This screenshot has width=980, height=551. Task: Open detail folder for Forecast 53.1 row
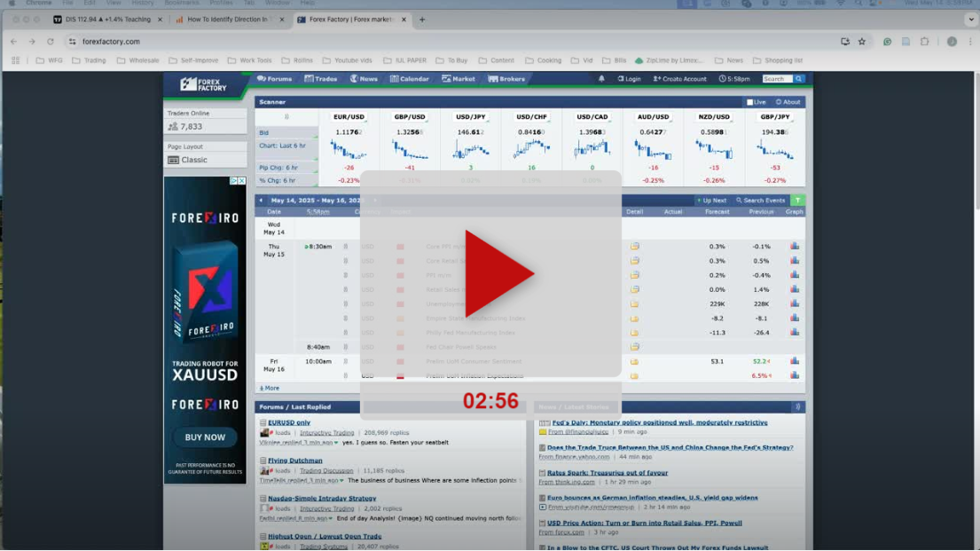pos(634,361)
